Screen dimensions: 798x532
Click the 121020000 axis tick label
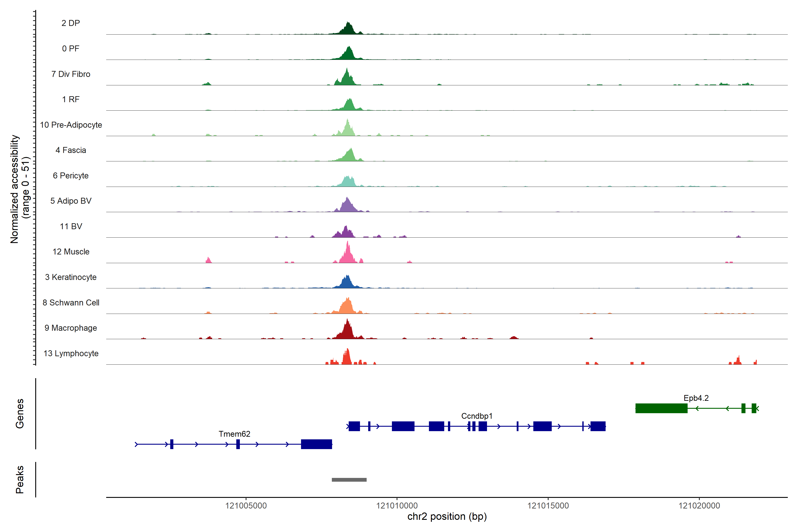(699, 506)
